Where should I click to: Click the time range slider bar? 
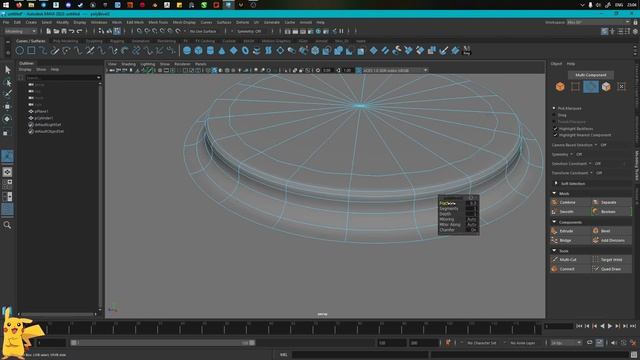point(163,343)
